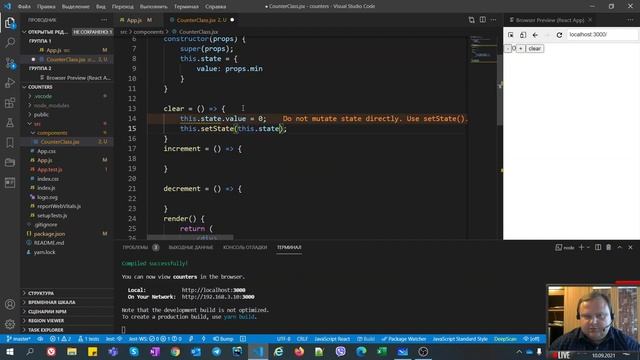Image resolution: width=640 pixels, height=360 pixels.
Task: Open Browser Preview tab ellipsis menu
Action: (630, 20)
